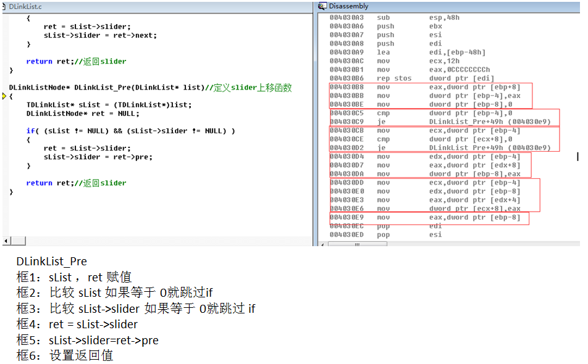This screenshot has width=588, height=364.
Task: Click disassembly line 004030EC pop edi
Action: click(x=386, y=226)
